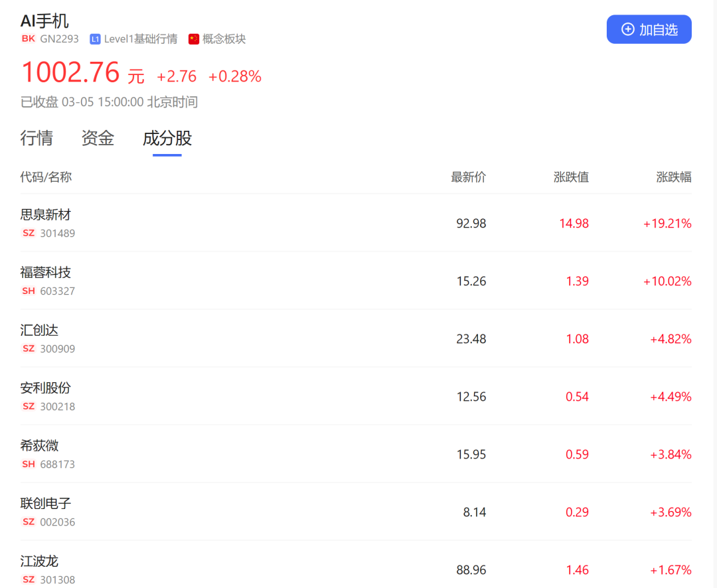The width and height of the screenshot is (717, 588).
Task: Click the China flag icon beside 概念板块
Action: pos(194,39)
